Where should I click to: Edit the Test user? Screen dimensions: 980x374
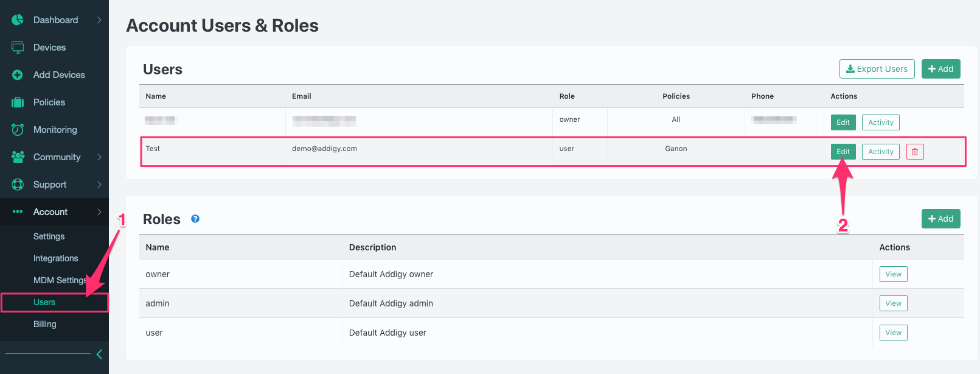843,152
